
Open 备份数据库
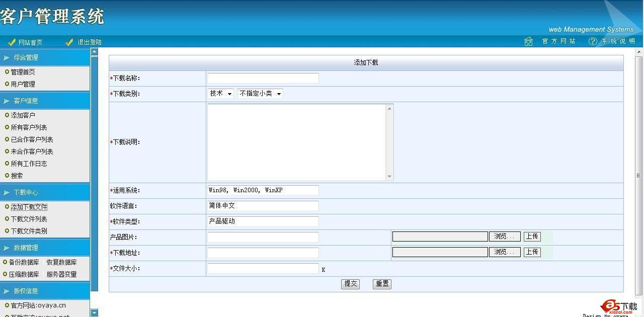24,262
